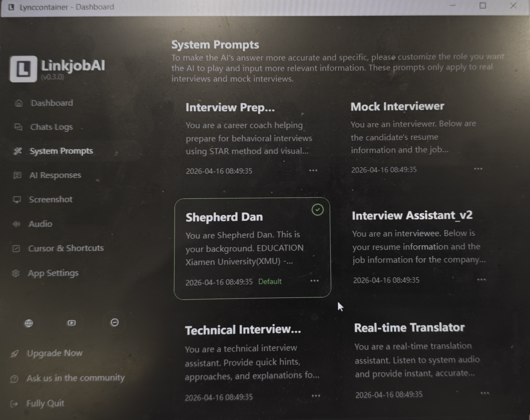The width and height of the screenshot is (530, 420).
Task: Click Ask us in the community
Action: click(x=75, y=378)
